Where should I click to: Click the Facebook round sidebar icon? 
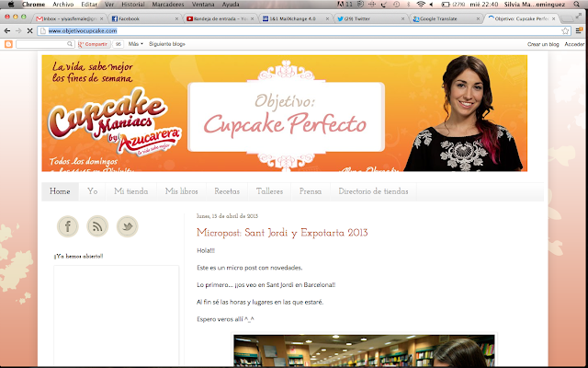pos(67,226)
